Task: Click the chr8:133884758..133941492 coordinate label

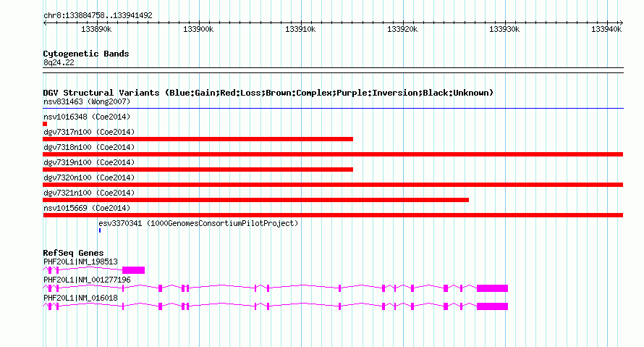Action: click(98, 15)
